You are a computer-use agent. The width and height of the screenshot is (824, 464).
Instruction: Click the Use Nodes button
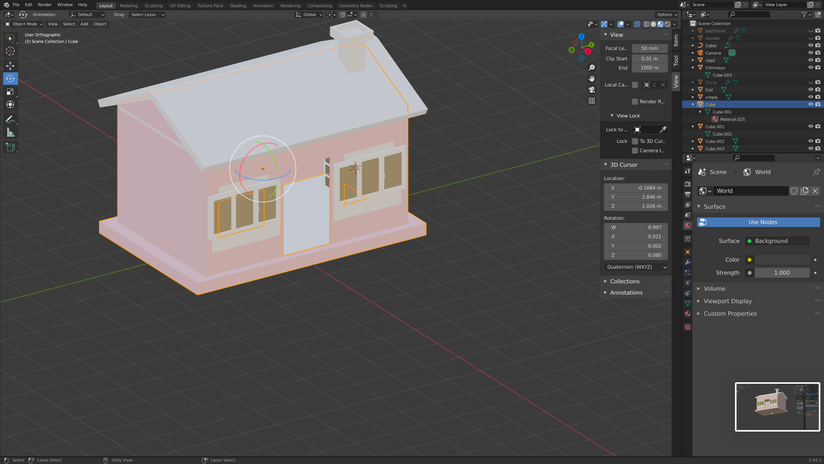[x=758, y=222]
